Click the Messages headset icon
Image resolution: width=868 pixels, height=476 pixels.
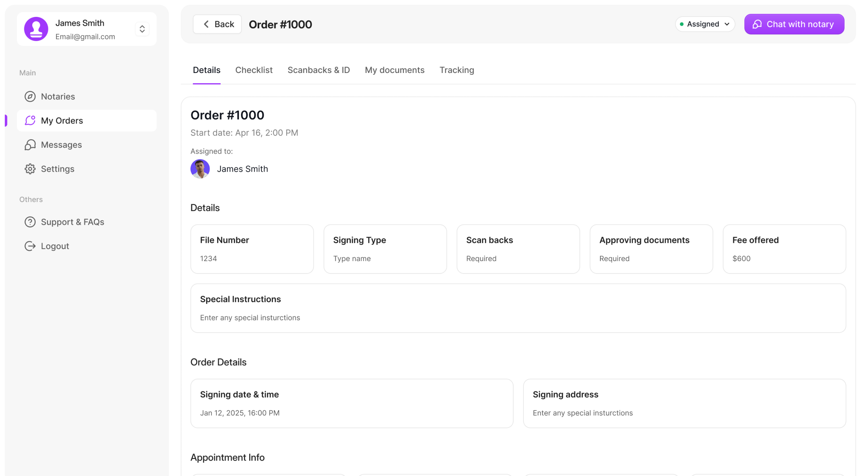click(x=30, y=145)
